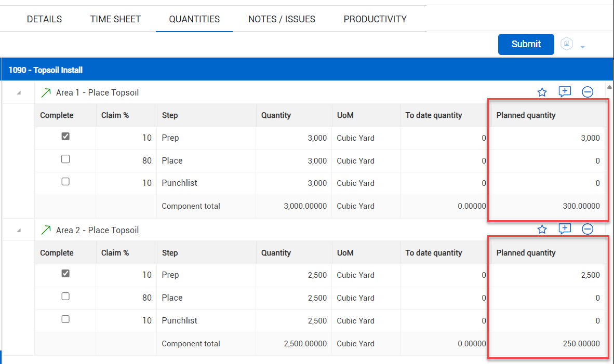Screen dimensions: 614x364
Task: Favorite Area 1 with the star icon
Action: (x=542, y=92)
